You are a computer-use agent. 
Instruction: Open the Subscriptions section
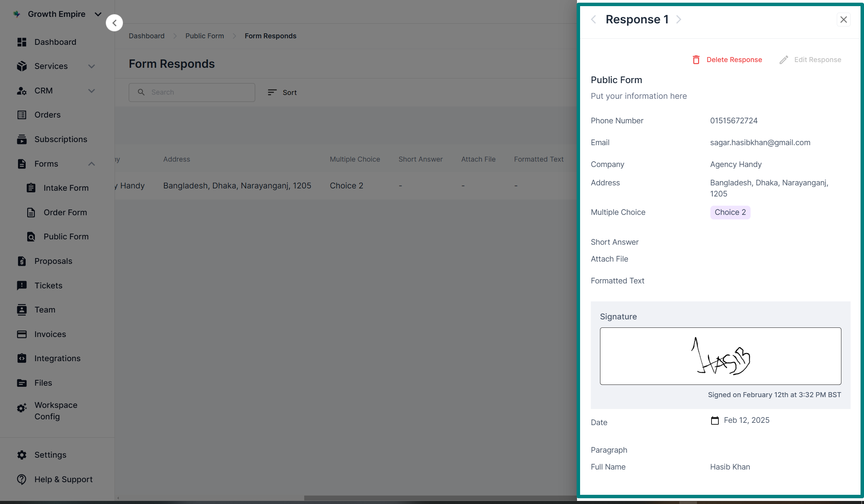coord(61,139)
